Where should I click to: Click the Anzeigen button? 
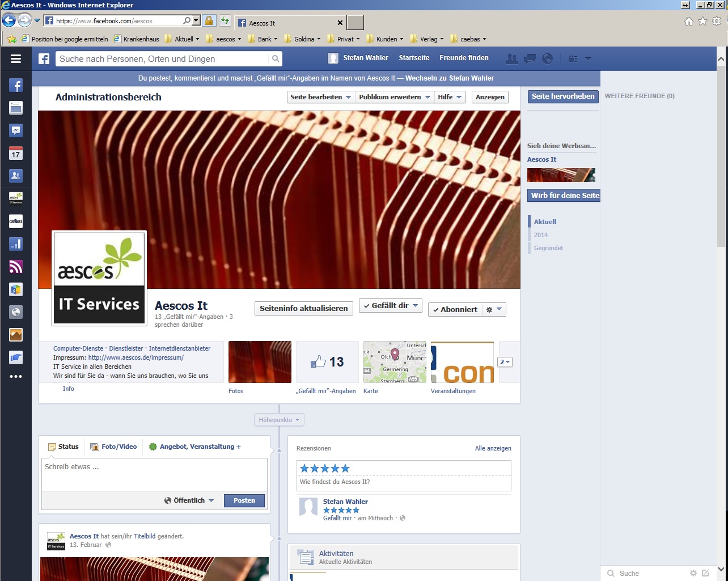tap(490, 97)
